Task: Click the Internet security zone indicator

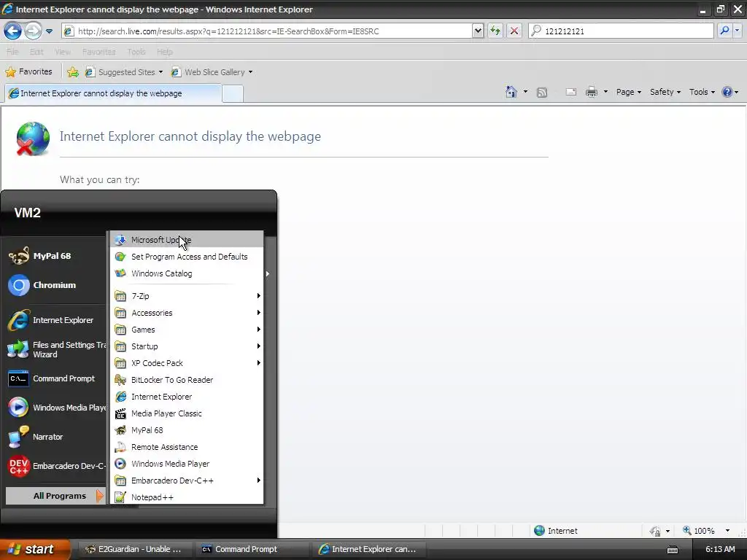Action: click(x=555, y=531)
